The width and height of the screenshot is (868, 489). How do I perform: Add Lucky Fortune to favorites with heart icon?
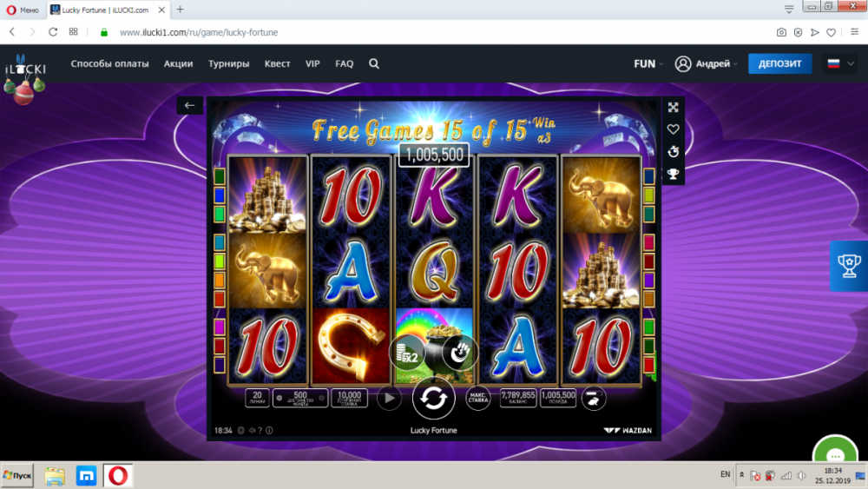674,129
